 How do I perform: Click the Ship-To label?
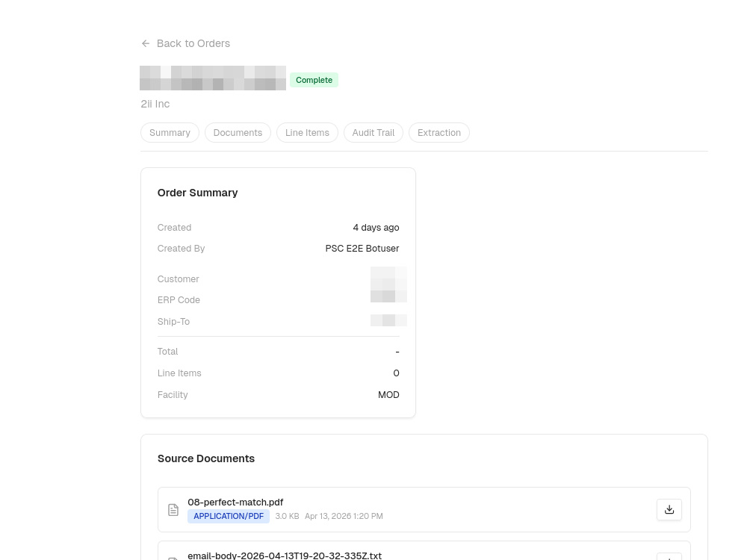173,322
